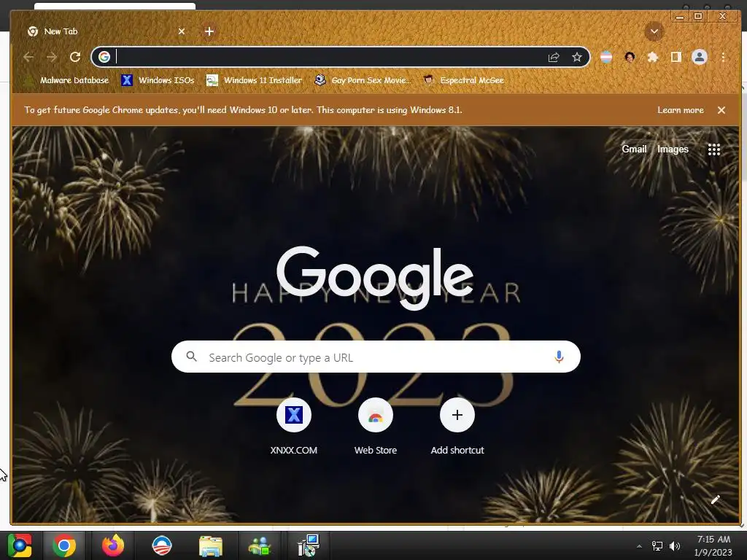Open a new tab with the plus button

pos(209,31)
